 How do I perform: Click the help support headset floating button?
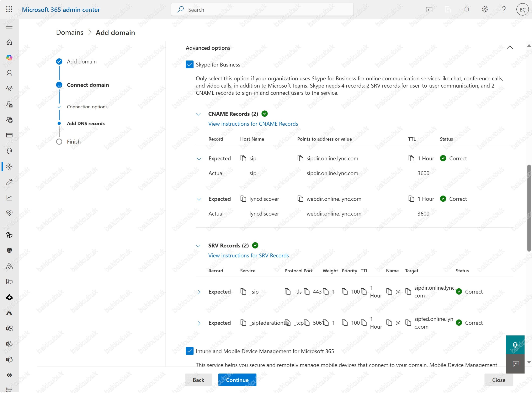pyautogui.click(x=515, y=345)
